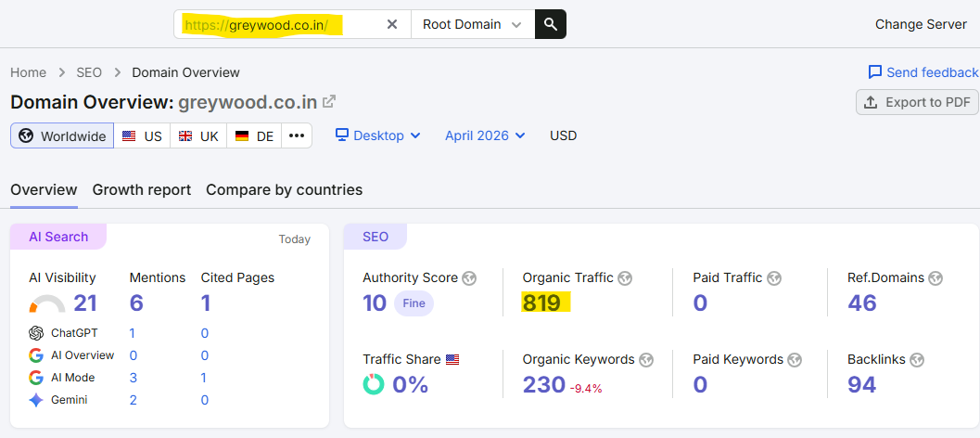This screenshot has height=438, width=980.
Task: Click AI Mode cited pages value 1
Action: [x=204, y=378]
